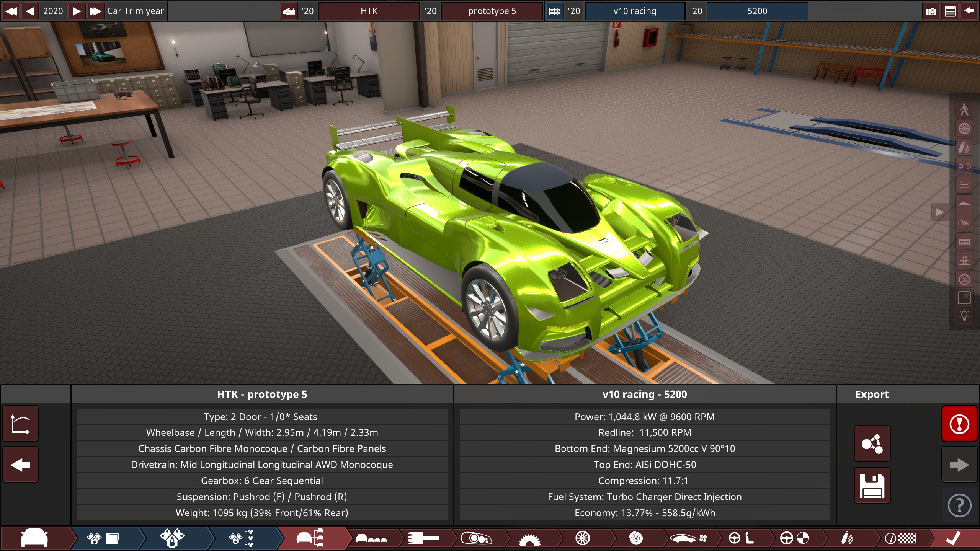Click the top-right back arrow button
980x551 pixels.
point(969,11)
